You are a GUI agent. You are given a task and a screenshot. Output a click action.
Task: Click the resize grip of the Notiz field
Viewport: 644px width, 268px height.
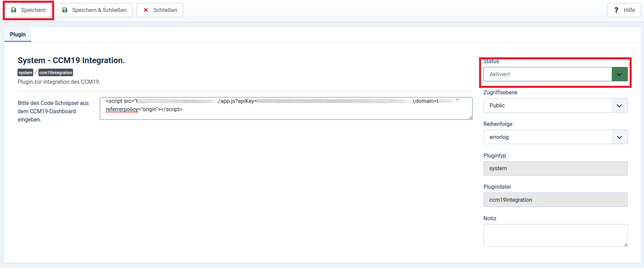(x=625, y=244)
